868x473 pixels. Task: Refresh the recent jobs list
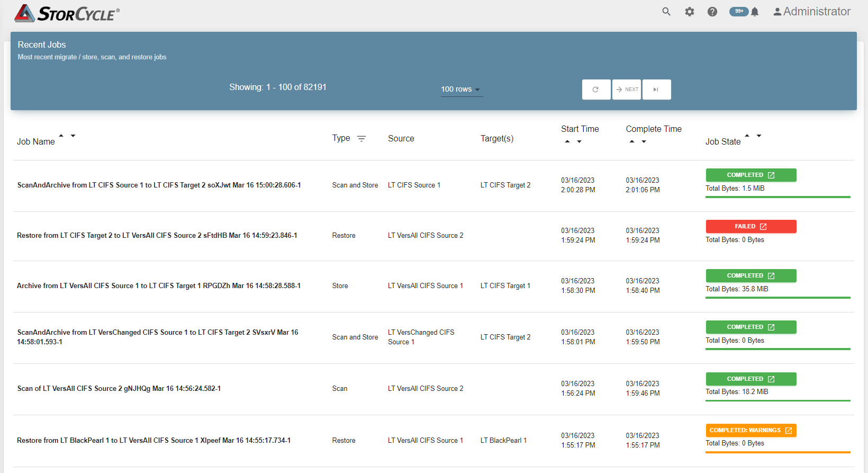[596, 90]
